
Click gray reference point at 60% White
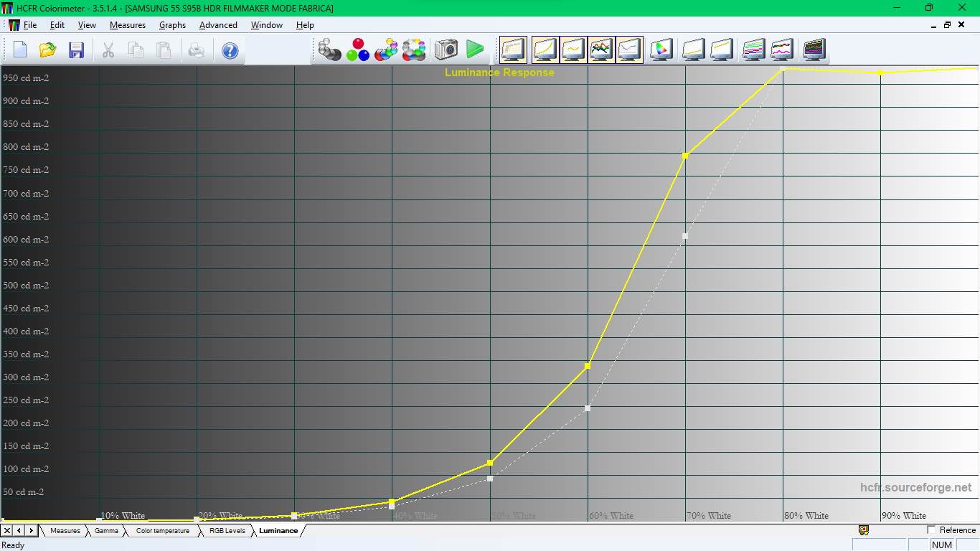tap(588, 408)
